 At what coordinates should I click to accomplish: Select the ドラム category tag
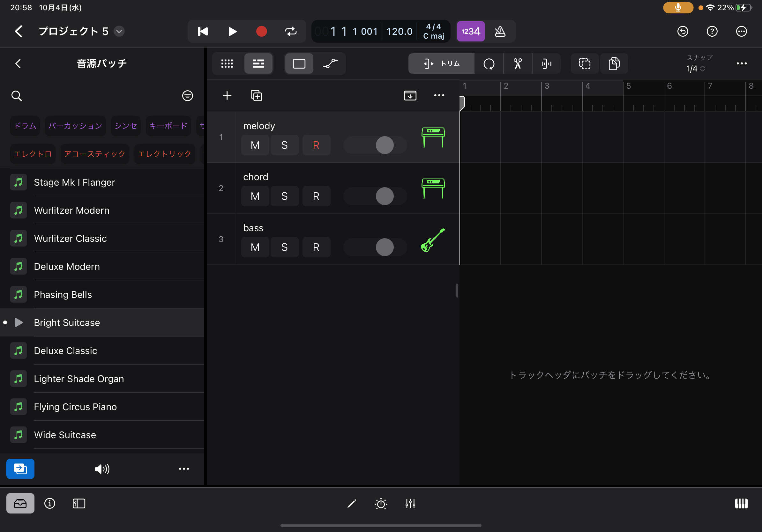[x=25, y=126]
